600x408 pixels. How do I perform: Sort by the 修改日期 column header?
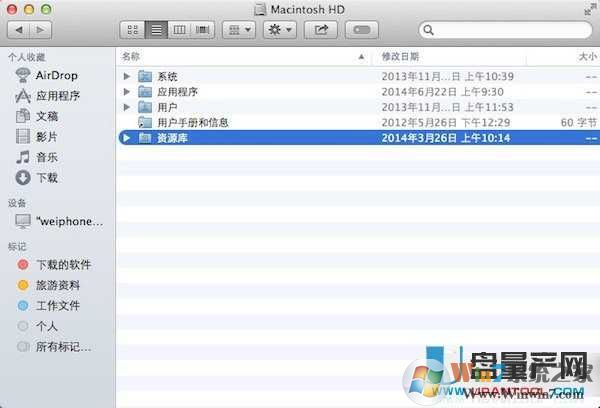pos(400,57)
